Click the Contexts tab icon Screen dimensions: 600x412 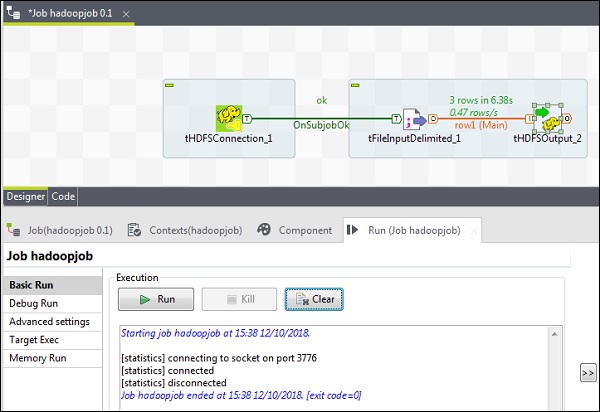(x=134, y=230)
